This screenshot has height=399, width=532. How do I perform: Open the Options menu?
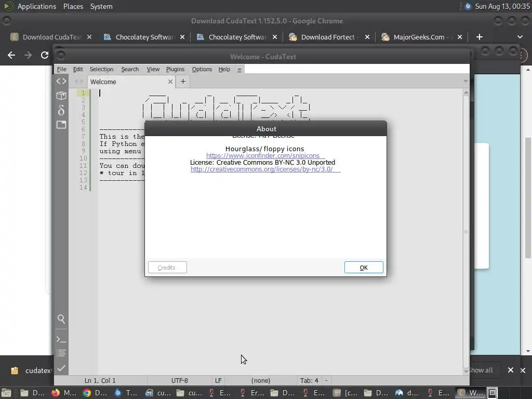coord(202,69)
